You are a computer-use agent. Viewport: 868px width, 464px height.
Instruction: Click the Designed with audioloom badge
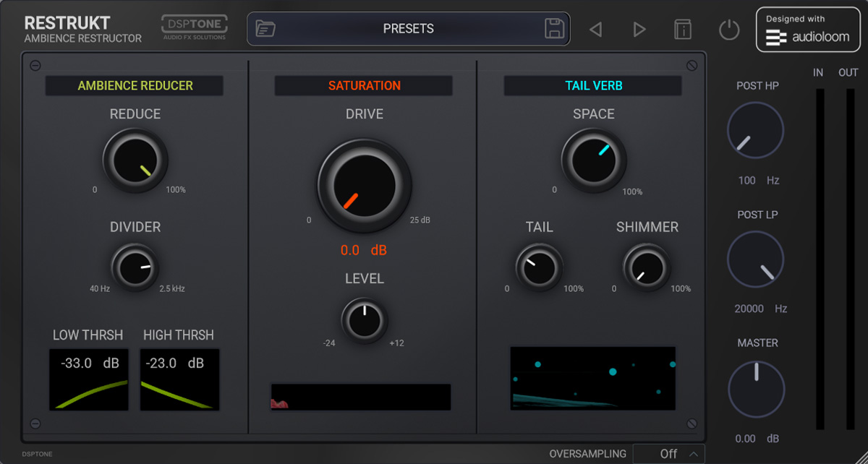pyautogui.click(x=807, y=30)
